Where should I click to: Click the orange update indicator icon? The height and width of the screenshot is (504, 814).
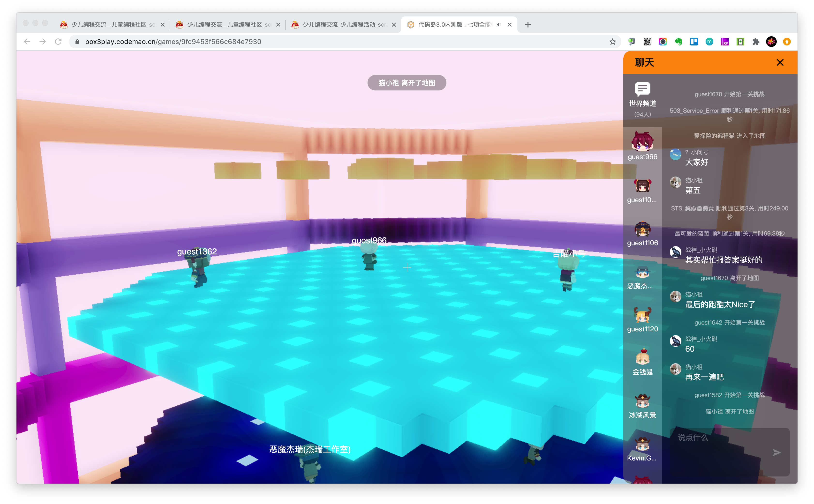[787, 42]
